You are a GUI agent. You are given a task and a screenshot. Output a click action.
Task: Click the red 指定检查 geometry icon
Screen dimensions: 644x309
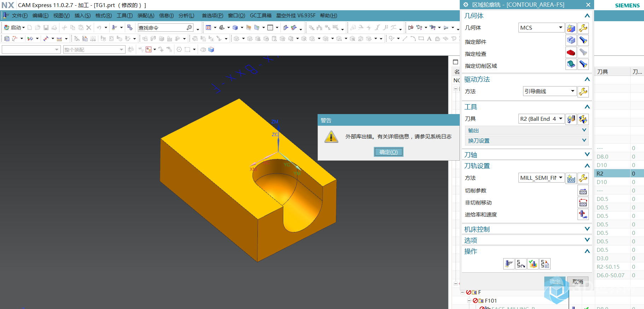point(571,53)
